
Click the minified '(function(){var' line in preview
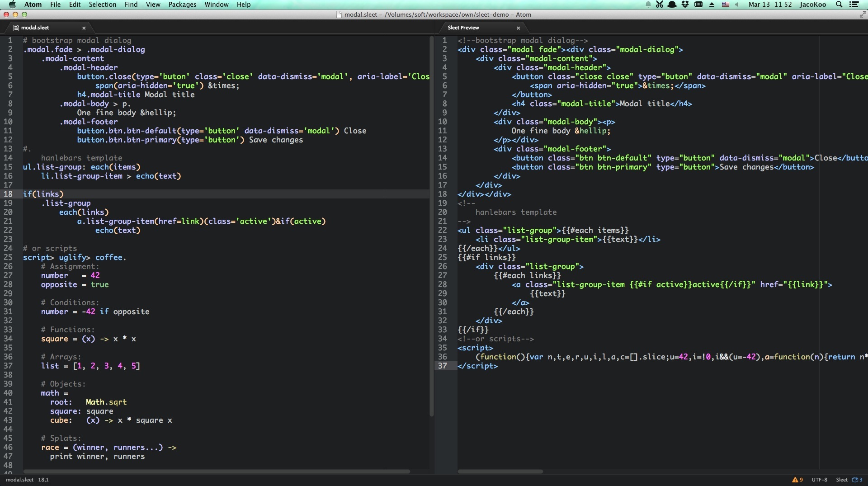pyautogui.click(x=671, y=357)
